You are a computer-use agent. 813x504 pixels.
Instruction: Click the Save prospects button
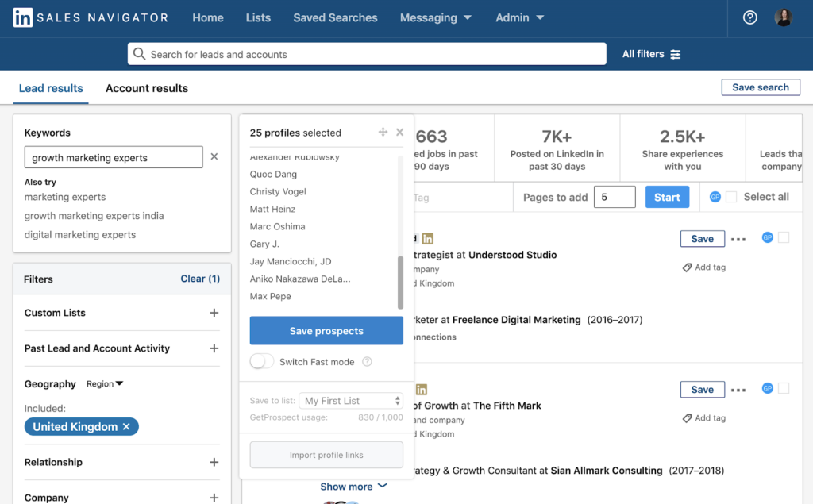(326, 331)
